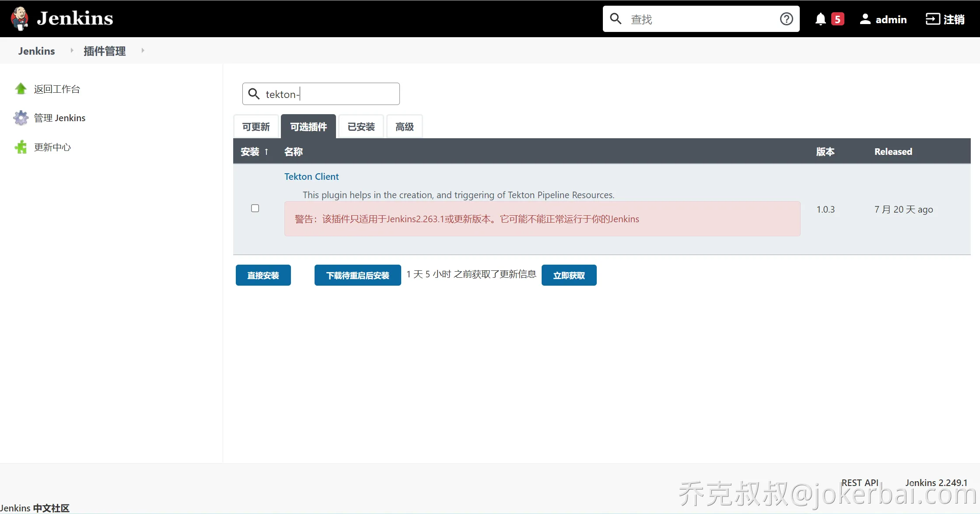The width and height of the screenshot is (980, 514).
Task: Switch to 高级 tab
Action: pyautogui.click(x=404, y=127)
